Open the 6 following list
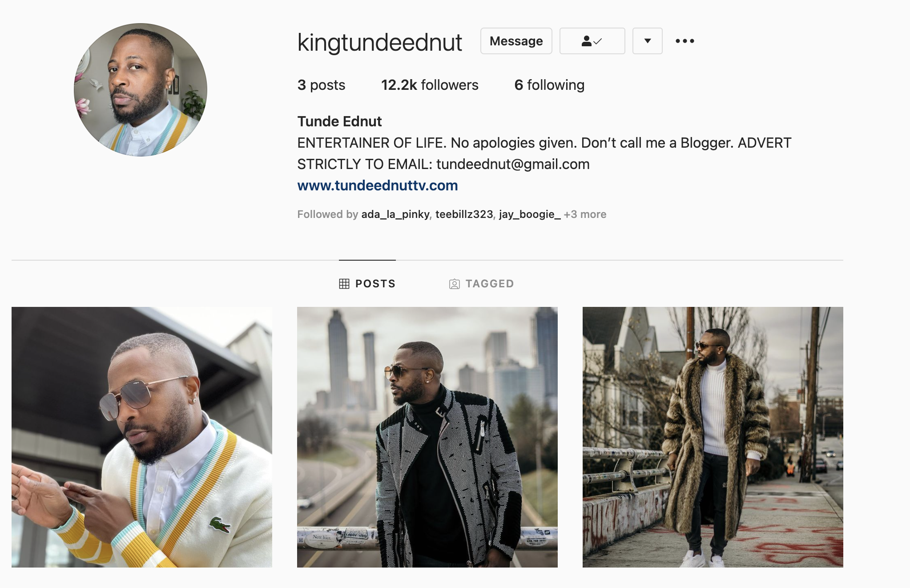 pyautogui.click(x=549, y=85)
